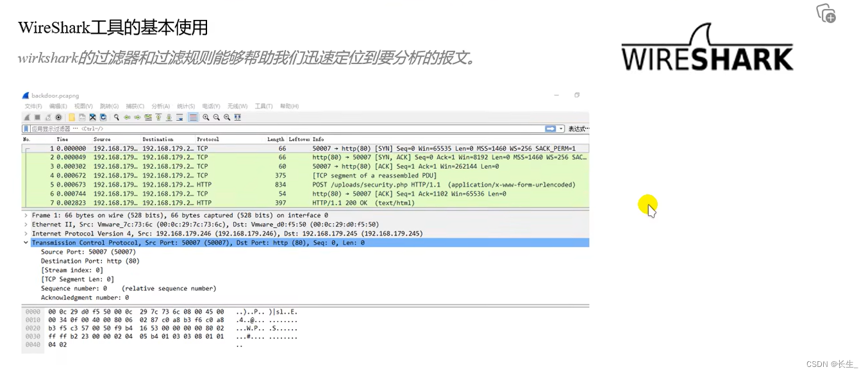Click the Save capture file icon
This screenshot has width=868, height=374.
click(x=82, y=117)
